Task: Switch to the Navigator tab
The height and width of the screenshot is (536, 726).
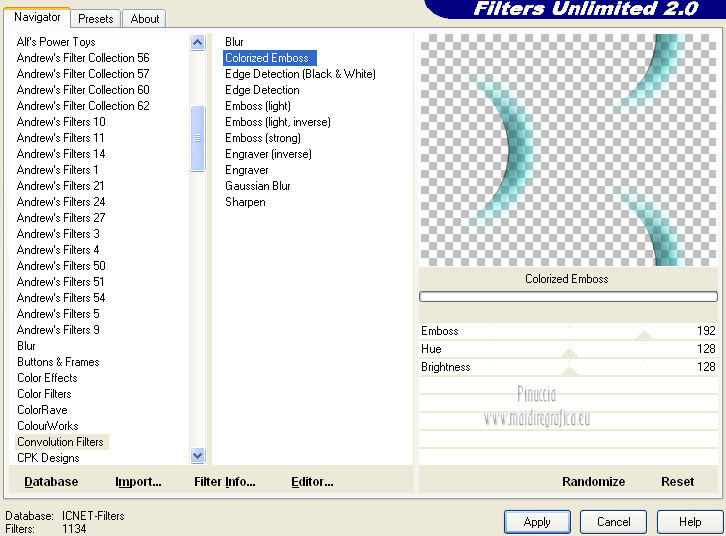Action: click(37, 18)
